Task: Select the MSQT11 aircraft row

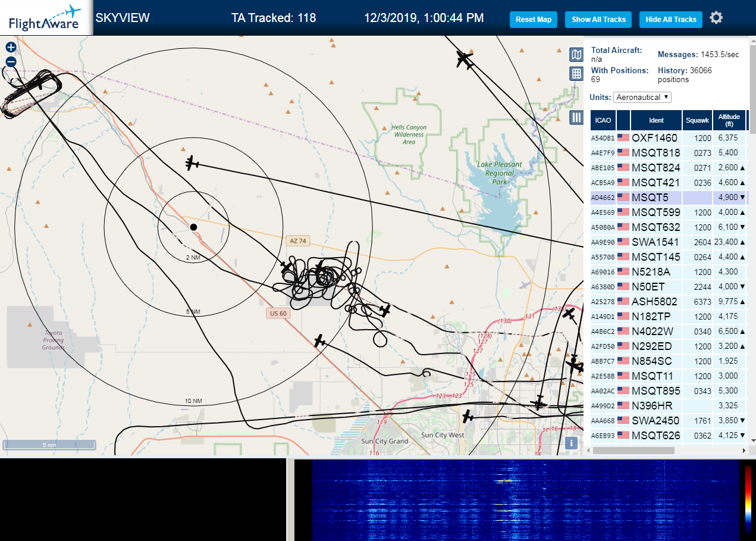Action: [669, 376]
